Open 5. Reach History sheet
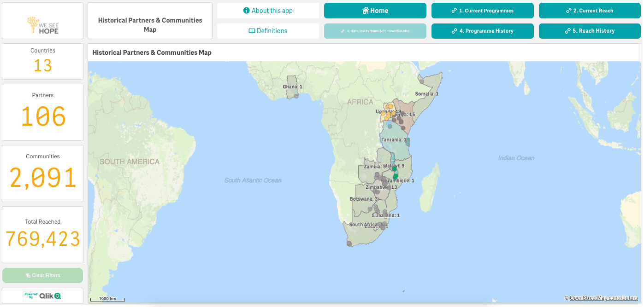Screen dimensions: 644x307 [590, 31]
